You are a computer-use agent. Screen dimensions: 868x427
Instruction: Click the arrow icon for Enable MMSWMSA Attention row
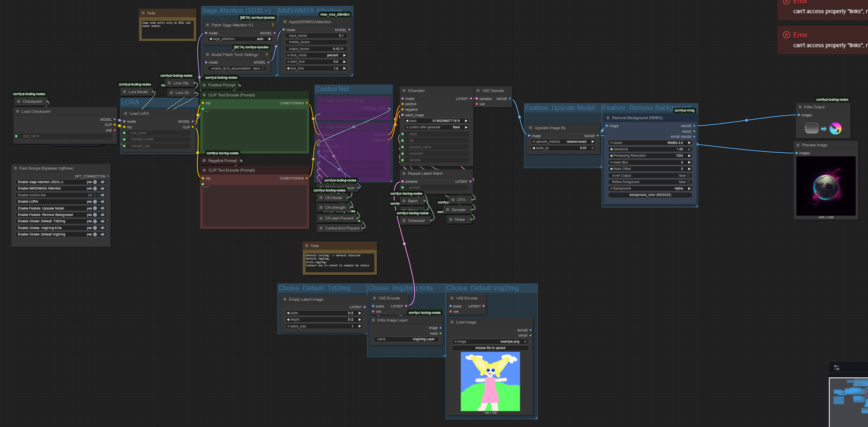coord(103,188)
